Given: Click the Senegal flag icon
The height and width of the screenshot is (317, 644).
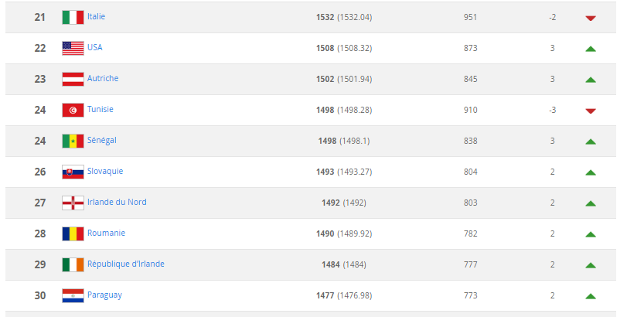Looking at the screenshot, I should click(x=73, y=141).
